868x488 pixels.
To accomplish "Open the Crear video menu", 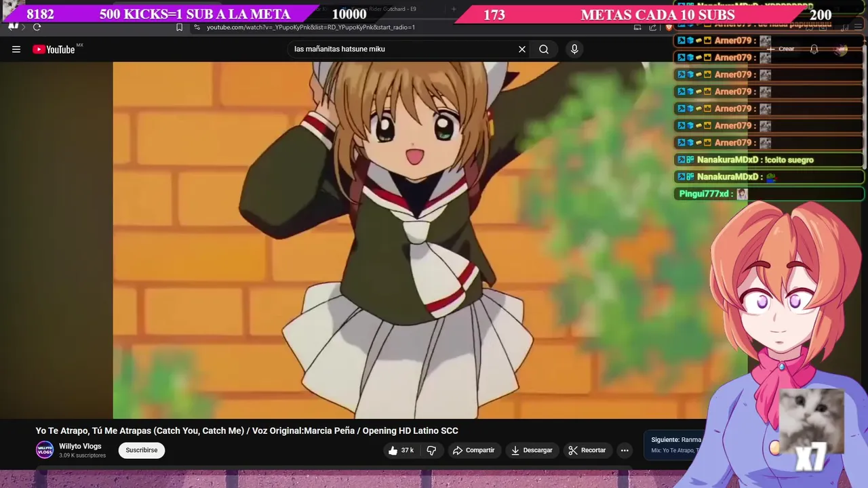I will click(781, 49).
